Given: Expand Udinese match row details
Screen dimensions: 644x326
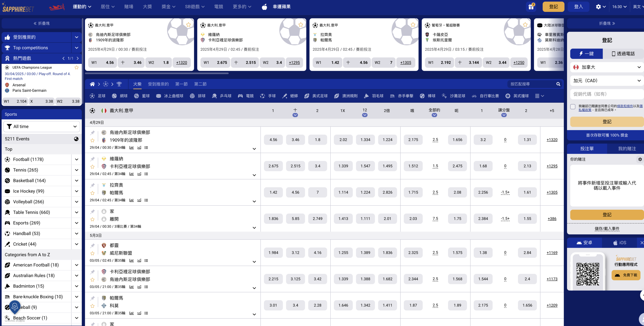Looking at the screenshot, I should pos(254,149).
